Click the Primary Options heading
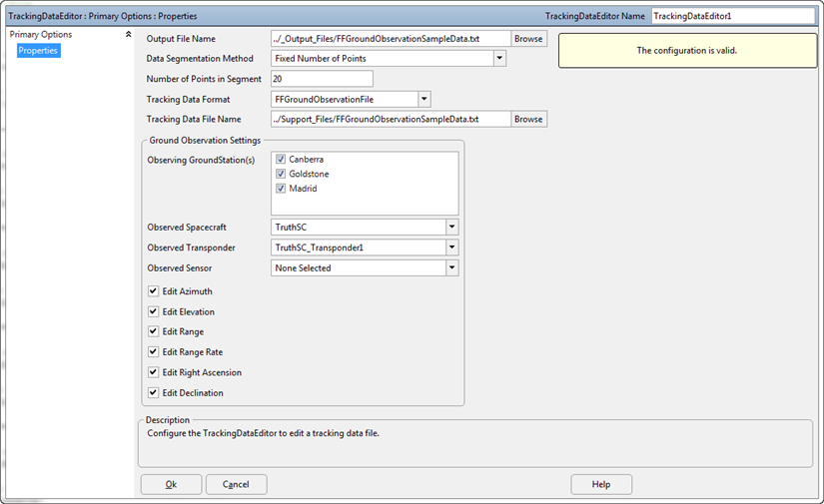Screen dimensions: 824x504 [41, 34]
